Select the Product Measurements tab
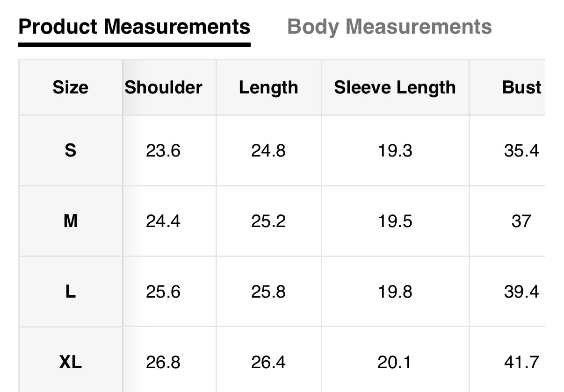This screenshot has width=564, height=392. [x=134, y=27]
